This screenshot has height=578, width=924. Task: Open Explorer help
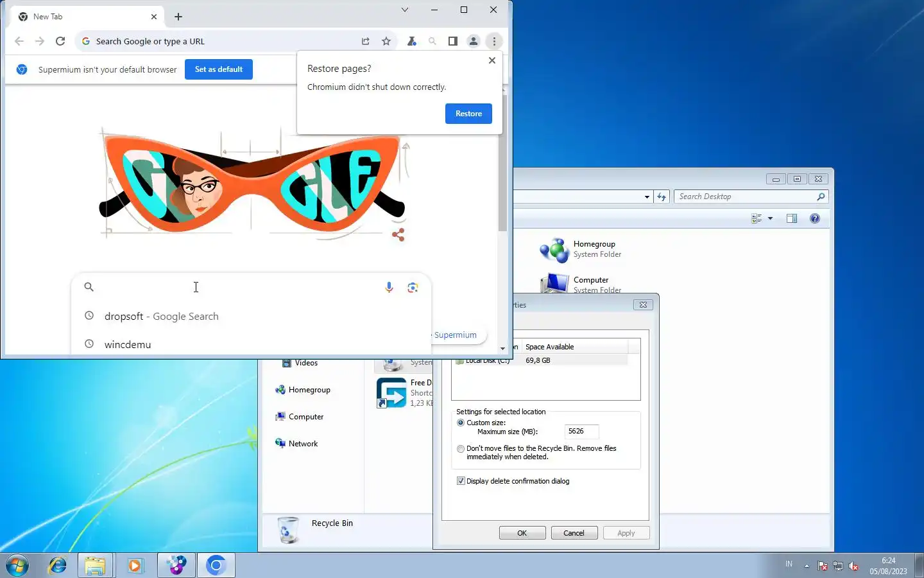point(815,218)
